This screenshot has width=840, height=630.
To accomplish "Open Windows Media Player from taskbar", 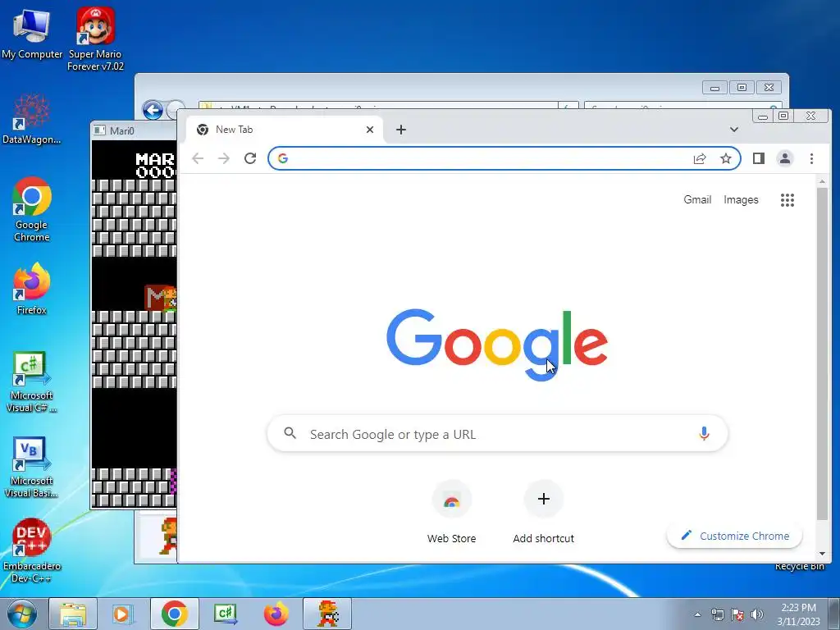I will click(123, 614).
